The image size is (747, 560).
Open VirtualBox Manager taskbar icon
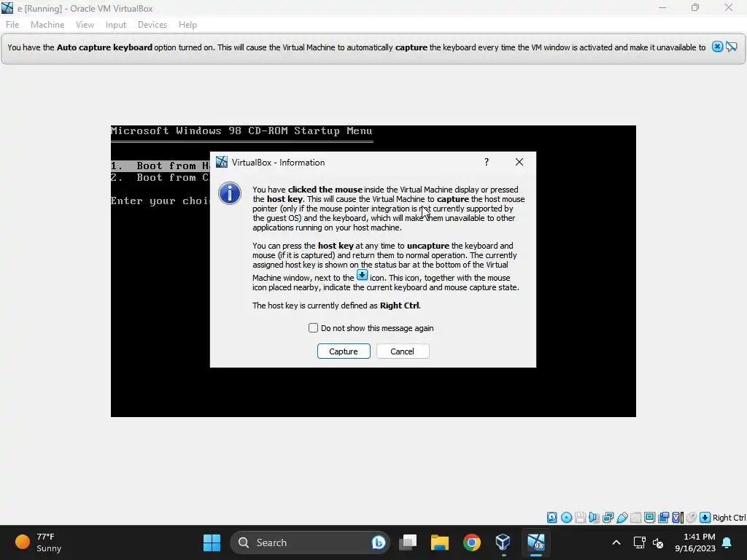503,542
